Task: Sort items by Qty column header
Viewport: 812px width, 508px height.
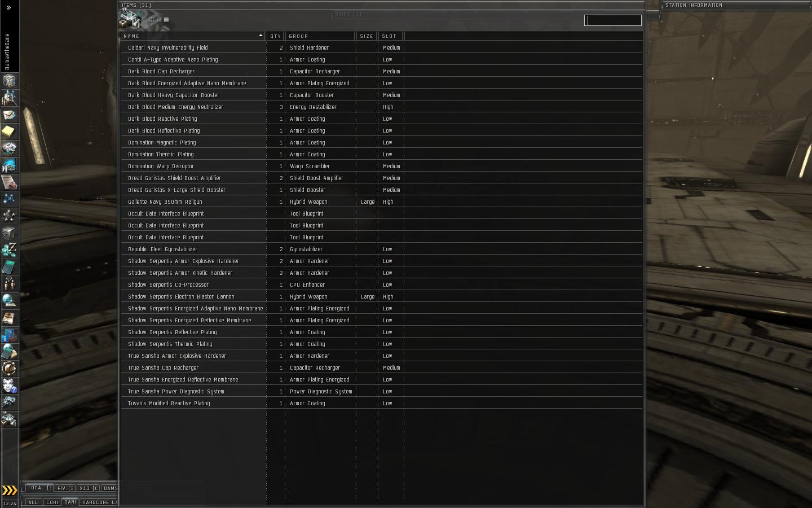Action: pos(275,36)
